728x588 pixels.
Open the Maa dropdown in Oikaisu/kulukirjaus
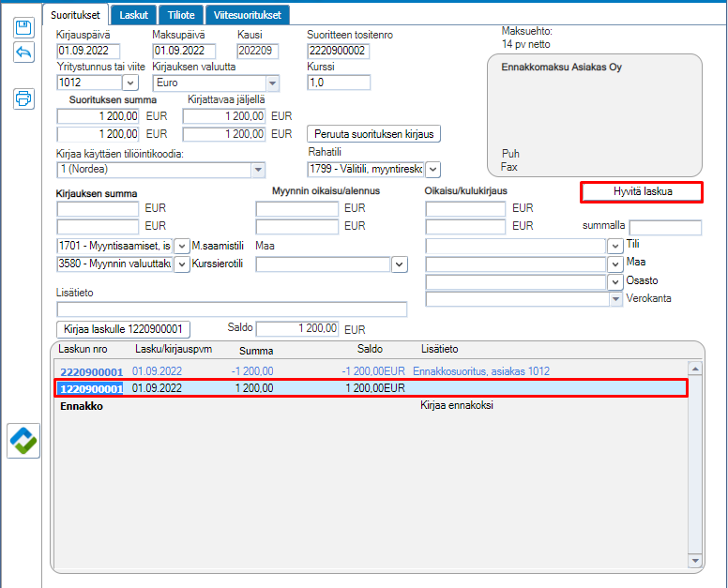tap(615, 264)
